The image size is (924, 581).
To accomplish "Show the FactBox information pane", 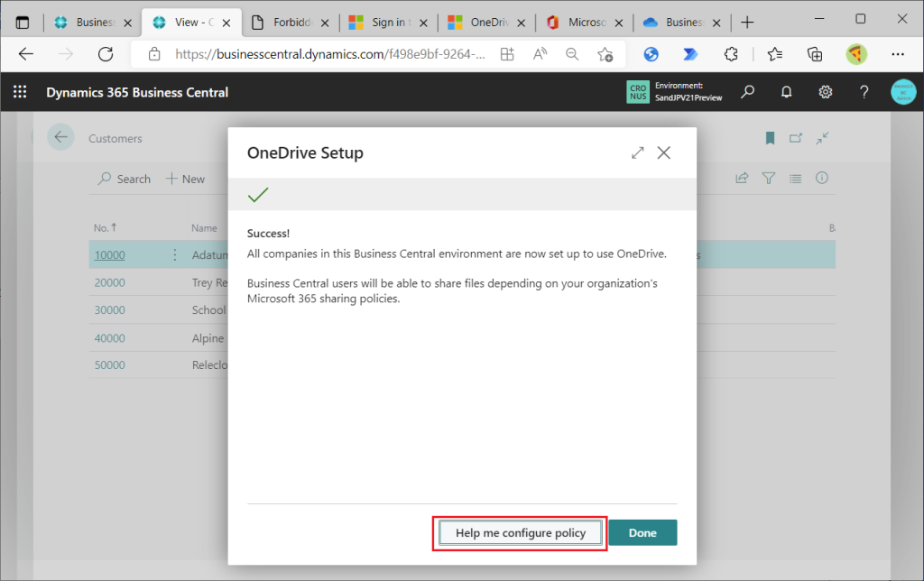I will [x=822, y=178].
